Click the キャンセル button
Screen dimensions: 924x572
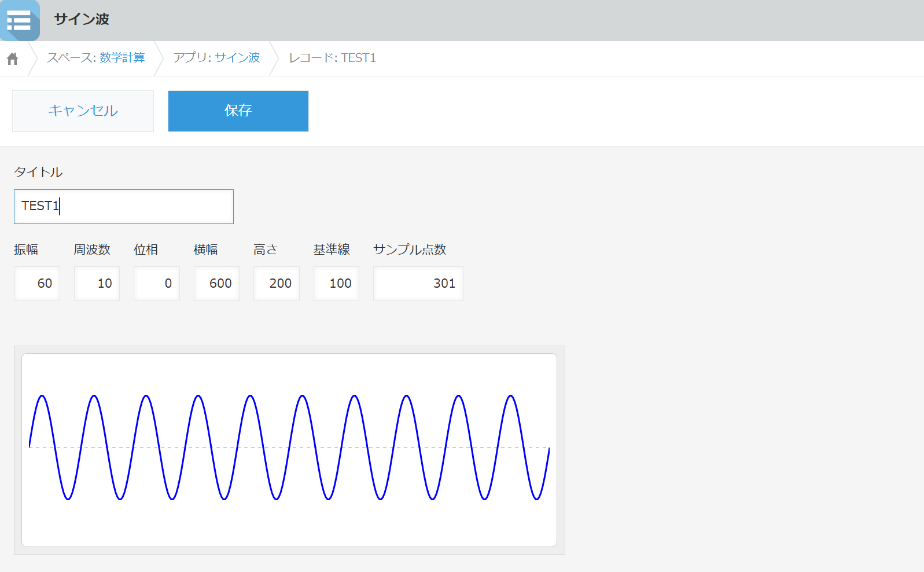(x=83, y=111)
